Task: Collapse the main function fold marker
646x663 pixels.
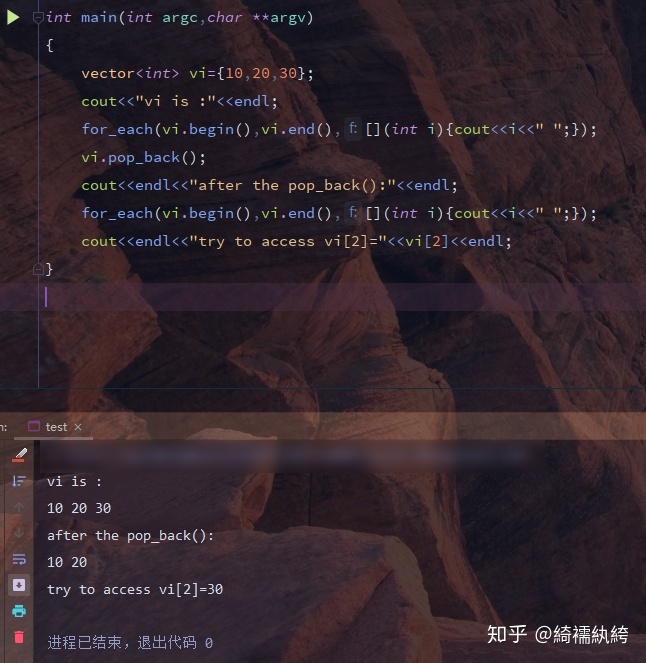Action: tap(38, 18)
